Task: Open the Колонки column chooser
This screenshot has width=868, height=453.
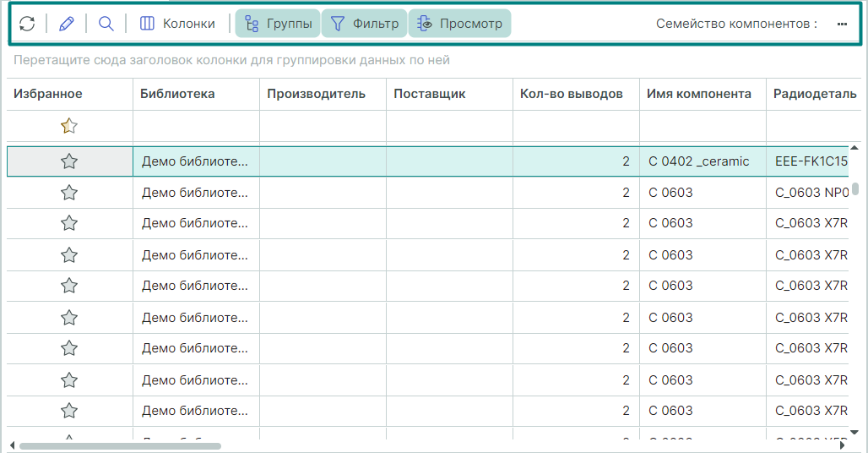Action: pos(177,24)
